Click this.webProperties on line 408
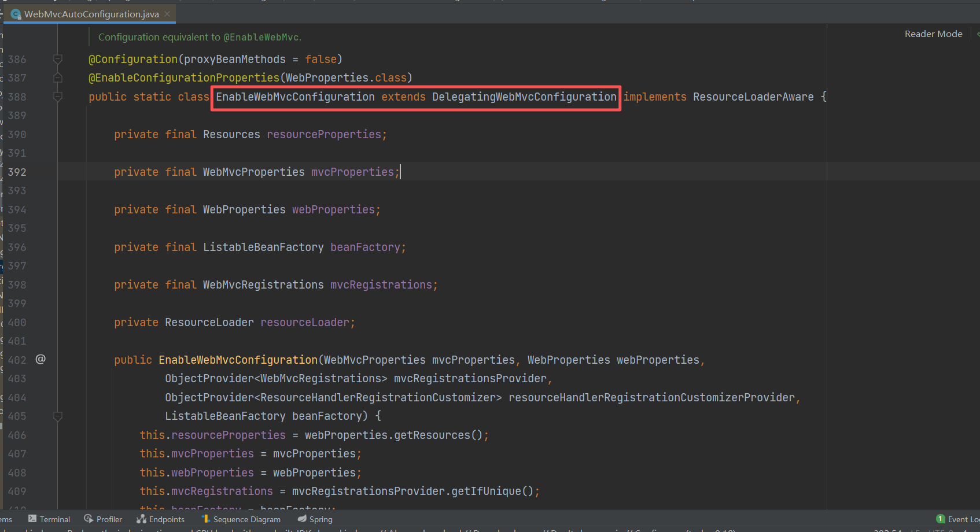Image resolution: width=980 pixels, height=532 pixels. [x=197, y=472]
